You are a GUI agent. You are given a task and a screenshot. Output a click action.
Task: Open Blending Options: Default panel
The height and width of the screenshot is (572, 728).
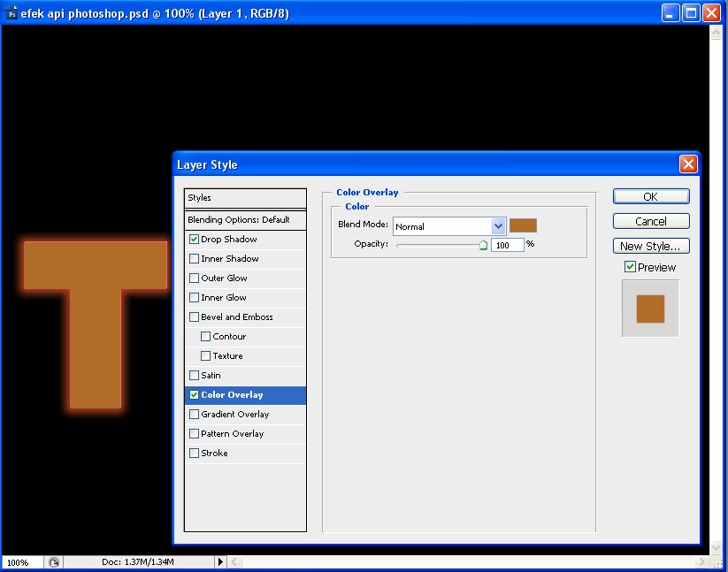[x=245, y=220]
